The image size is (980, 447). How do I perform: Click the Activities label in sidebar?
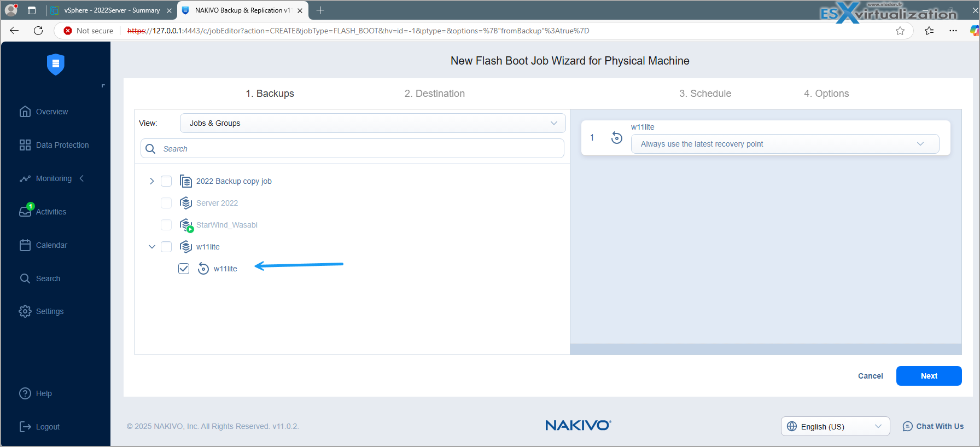[51, 212]
